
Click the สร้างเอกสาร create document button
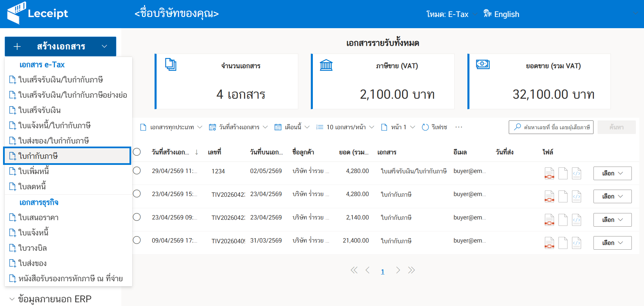[x=60, y=46]
